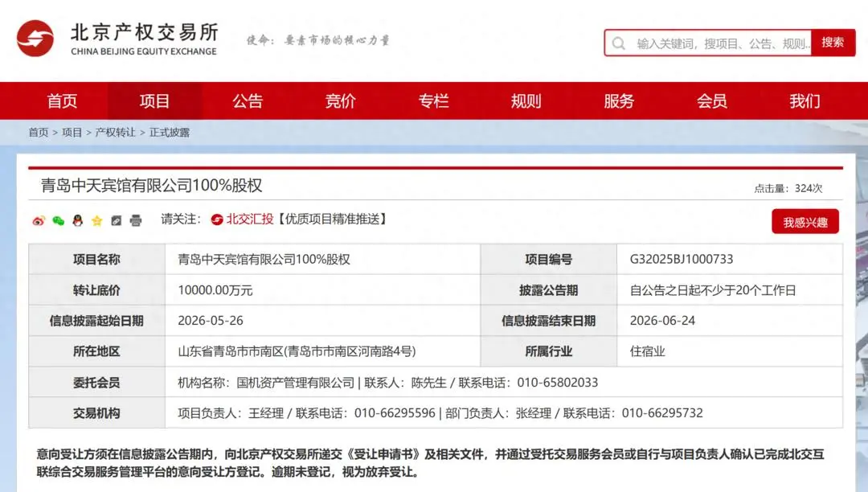Screen dimensions: 868x492
Task: Click the 项目编号 label cell
Action: [549, 259]
